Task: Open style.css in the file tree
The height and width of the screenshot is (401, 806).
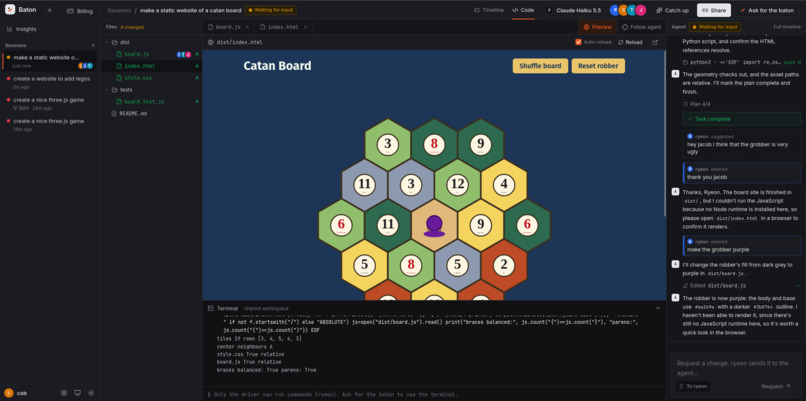Action: 138,78
